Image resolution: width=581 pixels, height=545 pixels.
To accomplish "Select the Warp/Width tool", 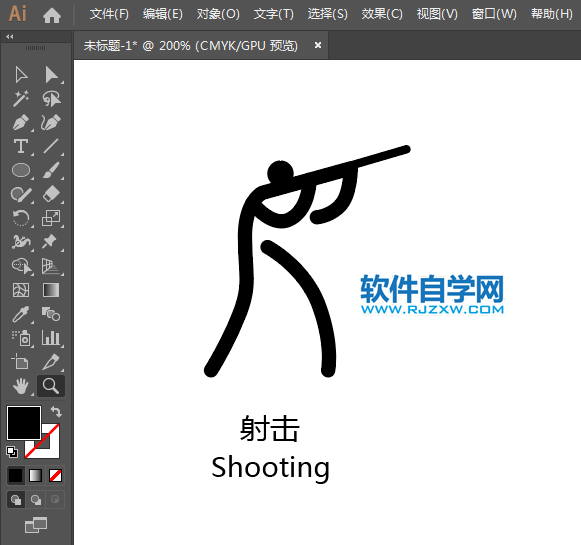I will coord(21,242).
